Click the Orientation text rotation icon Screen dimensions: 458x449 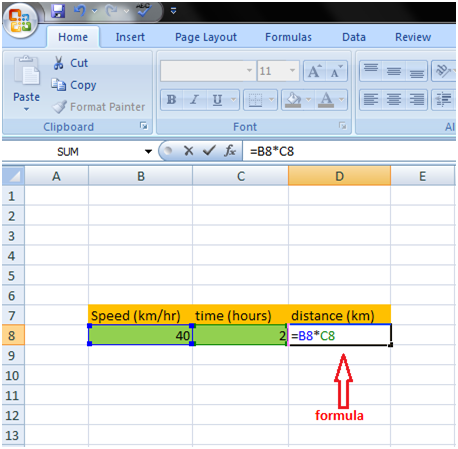pos(443,71)
